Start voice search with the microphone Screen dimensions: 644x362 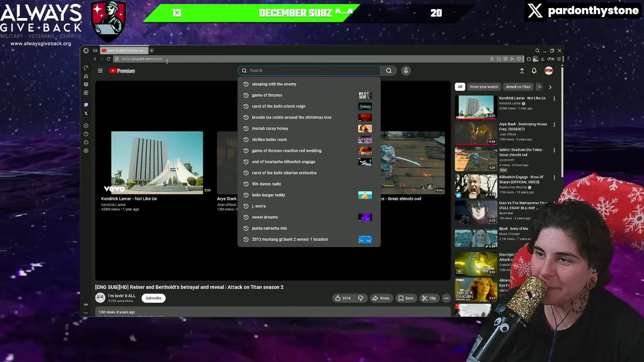click(x=406, y=70)
